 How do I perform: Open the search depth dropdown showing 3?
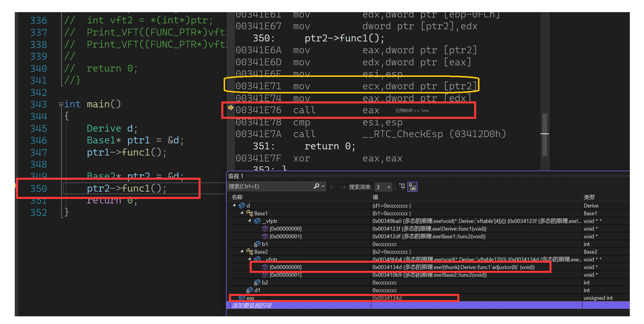pos(383,187)
